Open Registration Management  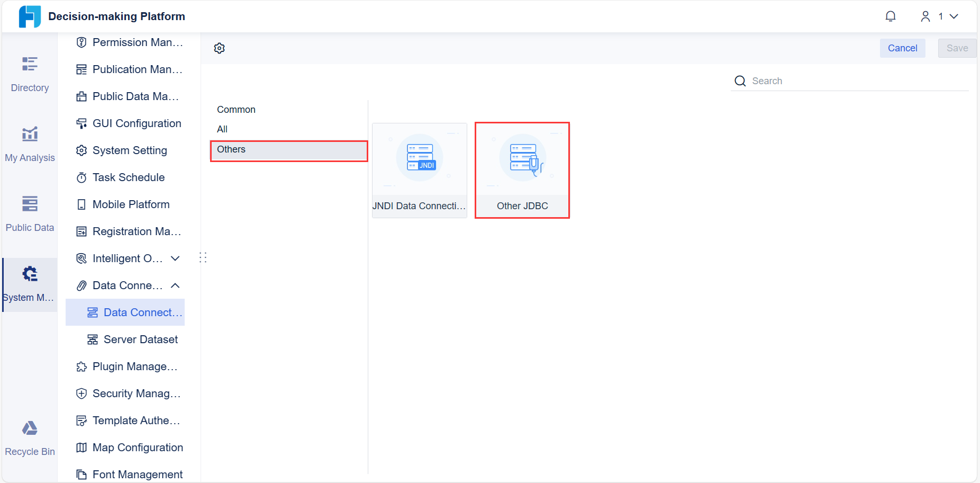129,231
